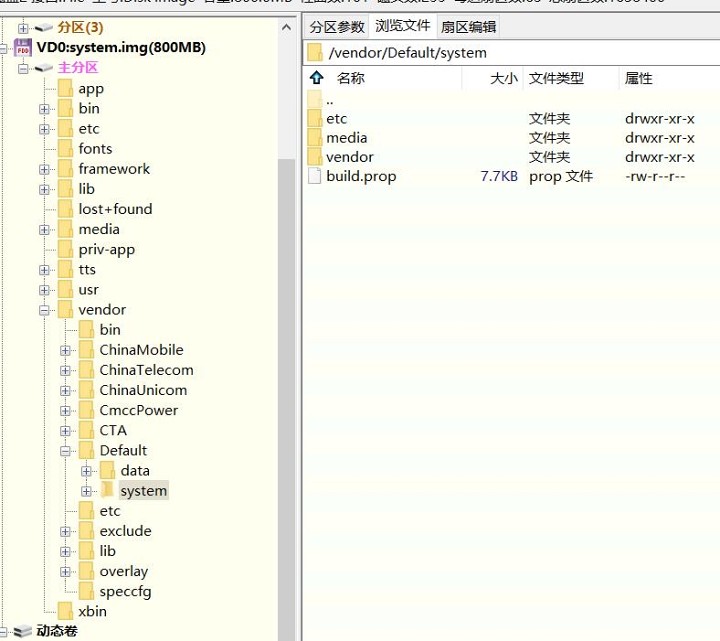
Task: Click the priv-app folder icon
Action: click(x=65, y=249)
